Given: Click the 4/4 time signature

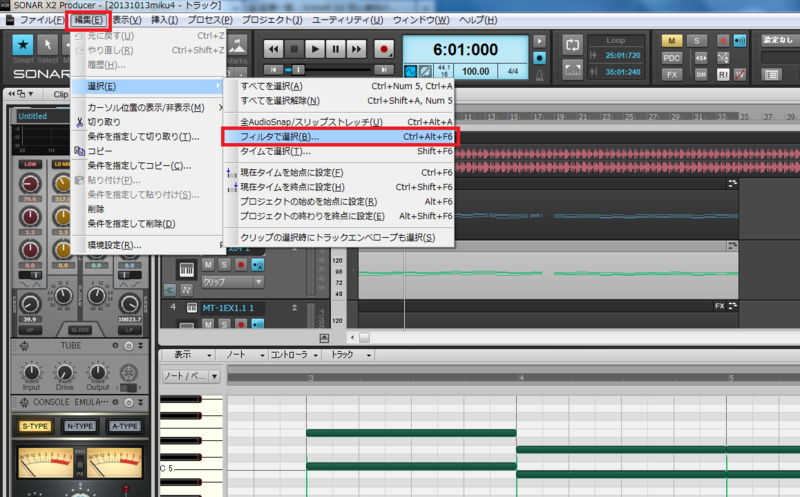Looking at the screenshot, I should [x=513, y=71].
